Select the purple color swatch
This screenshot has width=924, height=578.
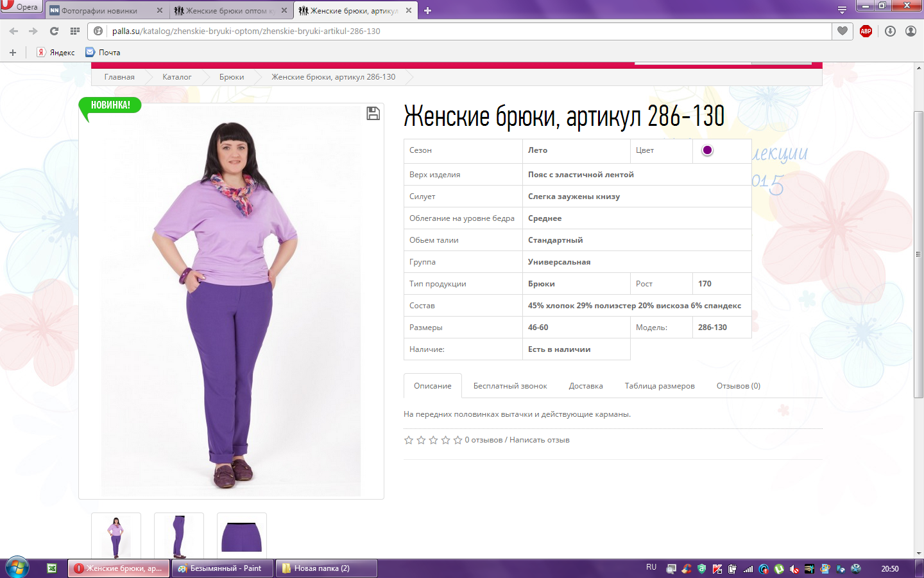[x=707, y=150]
